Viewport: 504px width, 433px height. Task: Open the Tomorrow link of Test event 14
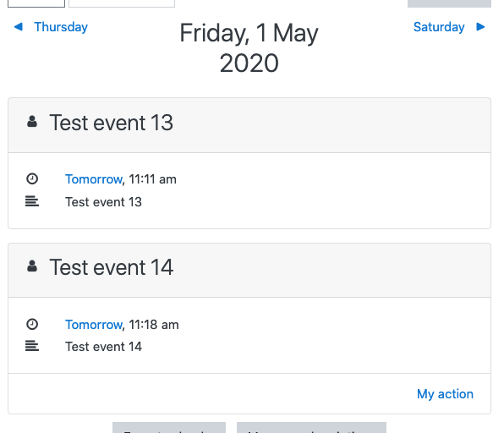[x=94, y=325]
